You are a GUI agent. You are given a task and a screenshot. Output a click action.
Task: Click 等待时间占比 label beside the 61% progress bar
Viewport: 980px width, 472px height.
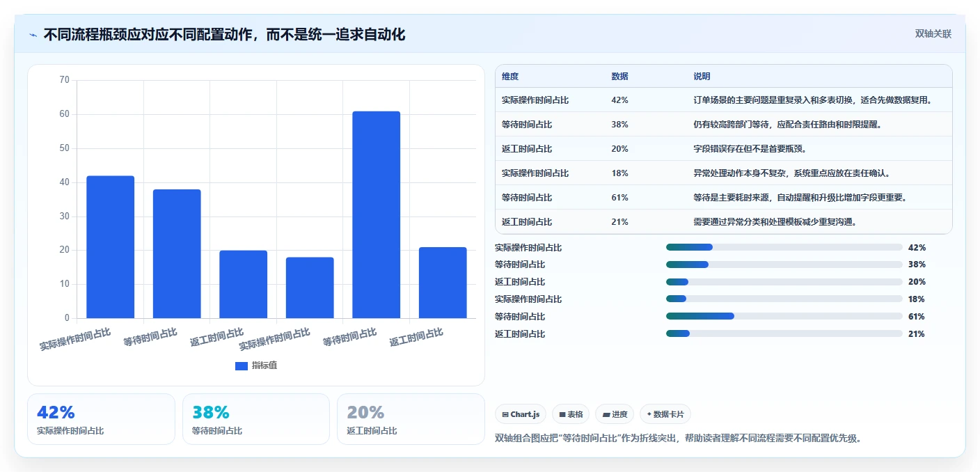tap(520, 317)
